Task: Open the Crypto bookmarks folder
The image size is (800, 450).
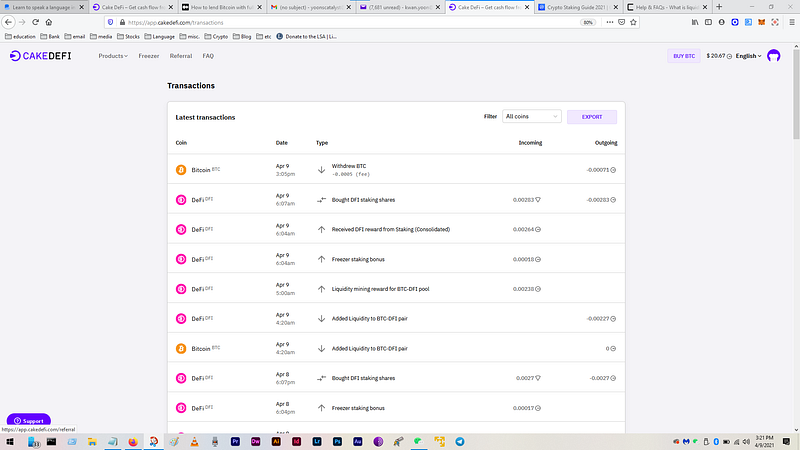Action: tap(216, 37)
